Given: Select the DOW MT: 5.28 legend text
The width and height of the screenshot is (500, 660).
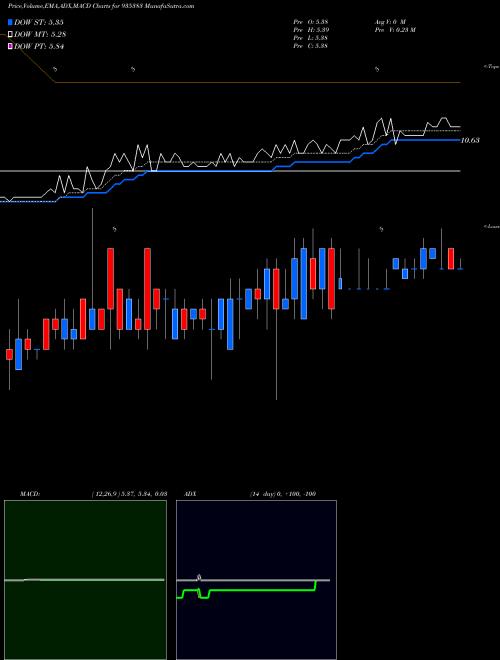Looking at the screenshot, I should coord(40,35).
